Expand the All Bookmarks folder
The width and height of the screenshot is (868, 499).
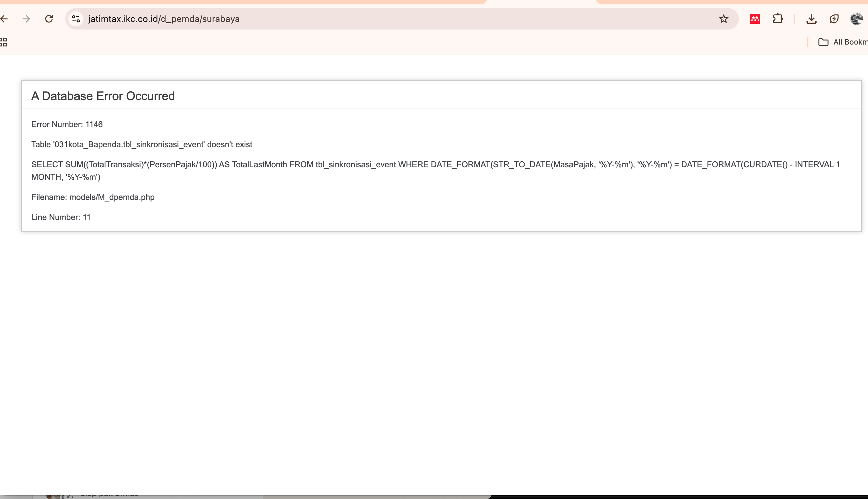(843, 42)
